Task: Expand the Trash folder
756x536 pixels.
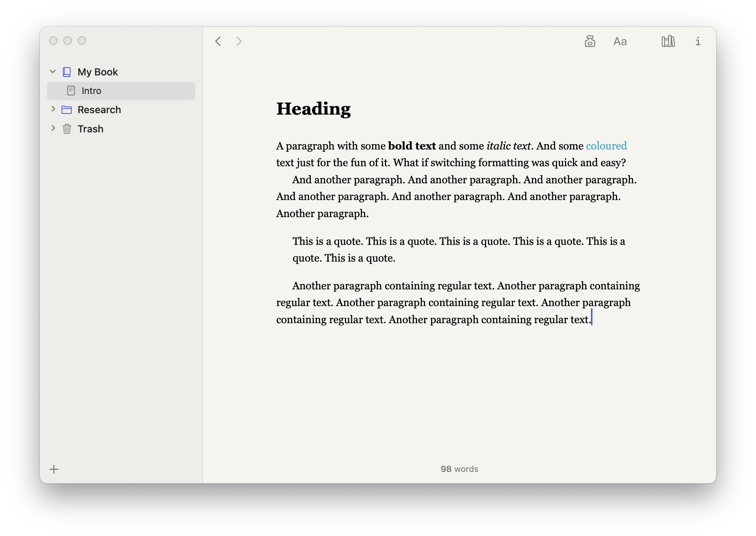Action: 53,128
